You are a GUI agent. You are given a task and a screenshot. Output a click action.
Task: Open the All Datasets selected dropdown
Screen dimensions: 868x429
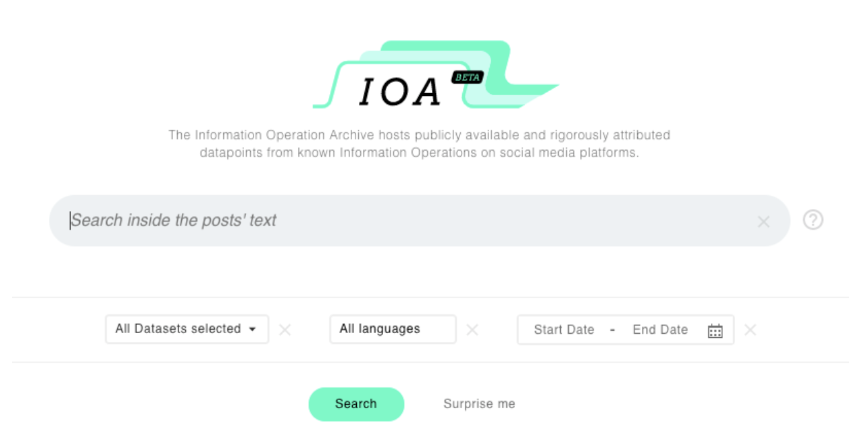click(x=187, y=329)
